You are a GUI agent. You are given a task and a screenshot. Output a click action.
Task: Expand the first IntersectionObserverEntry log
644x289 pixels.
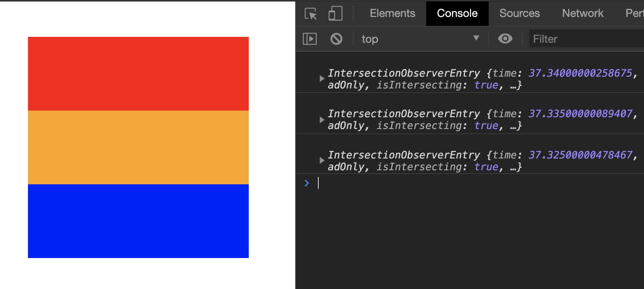(x=322, y=79)
